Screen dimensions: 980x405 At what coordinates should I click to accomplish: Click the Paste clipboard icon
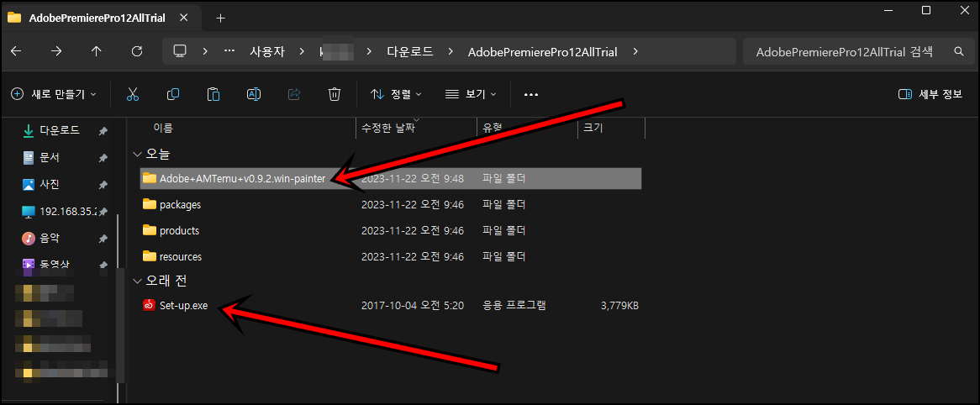tap(213, 94)
